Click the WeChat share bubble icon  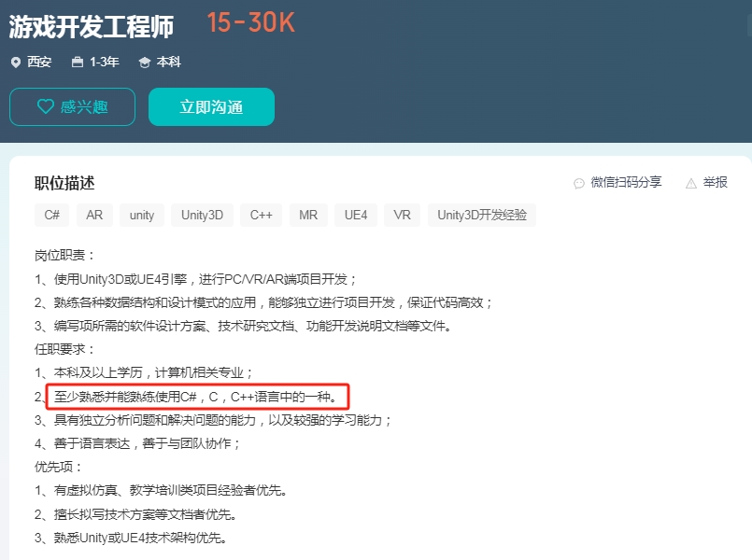(579, 183)
